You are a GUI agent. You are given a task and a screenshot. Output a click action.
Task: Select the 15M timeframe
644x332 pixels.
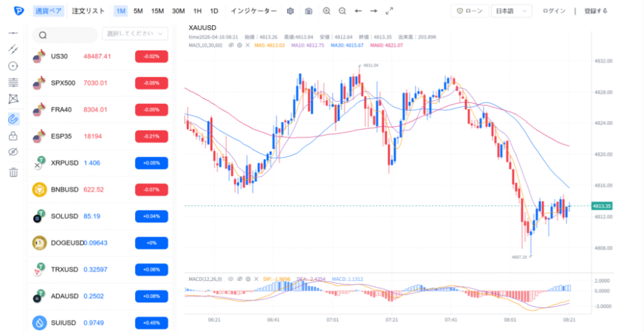click(158, 11)
